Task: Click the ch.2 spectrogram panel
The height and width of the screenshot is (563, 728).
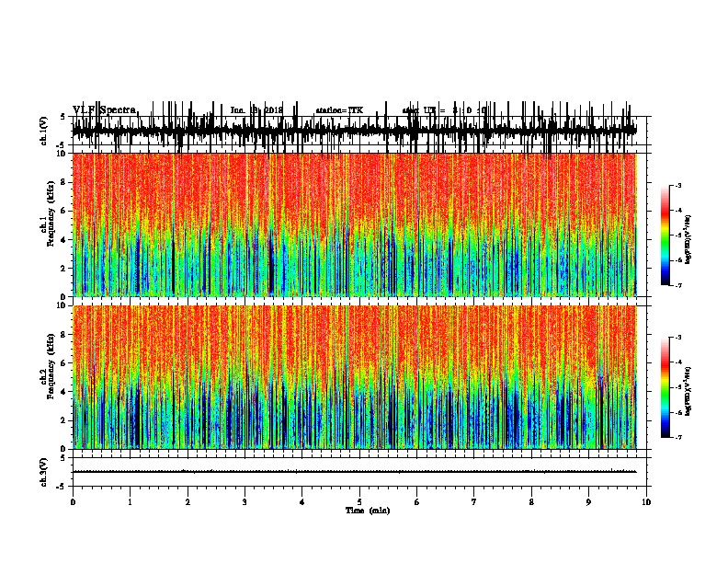Action: pyautogui.click(x=355, y=377)
